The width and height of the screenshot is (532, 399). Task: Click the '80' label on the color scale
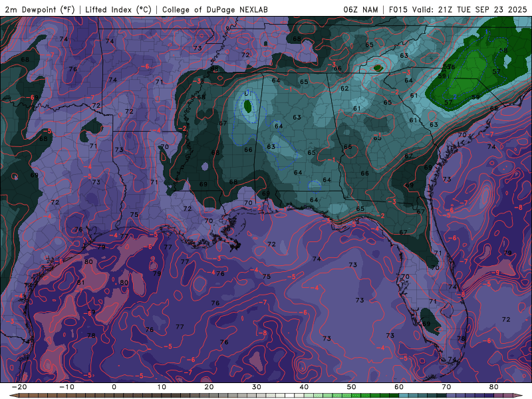[x=494, y=387]
